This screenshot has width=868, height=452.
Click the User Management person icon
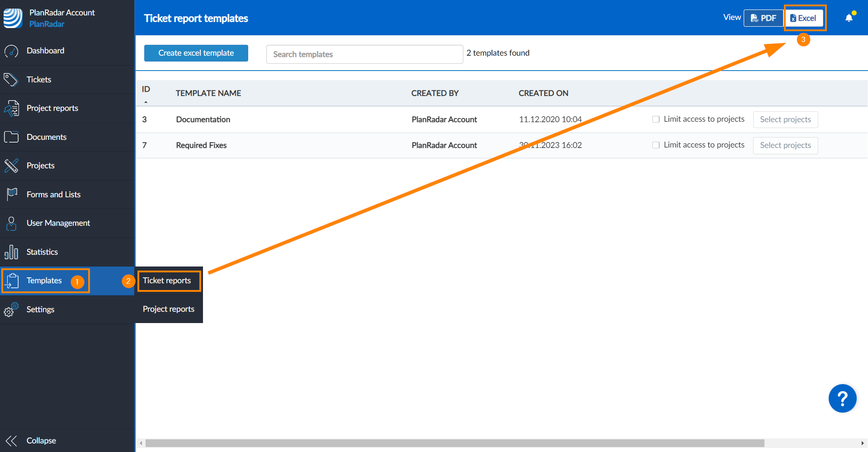coord(11,223)
